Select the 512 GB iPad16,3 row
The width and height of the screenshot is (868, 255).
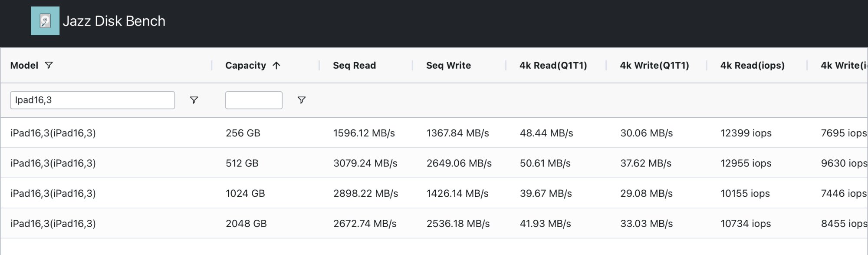coord(53,163)
